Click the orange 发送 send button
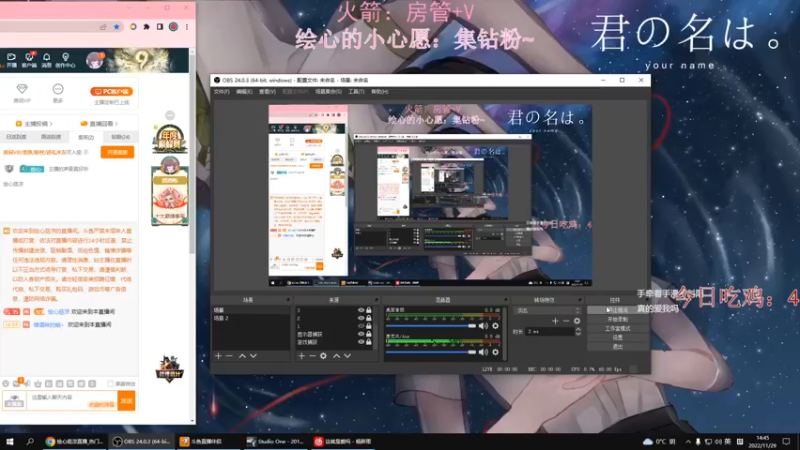The image size is (800, 450). point(126,401)
